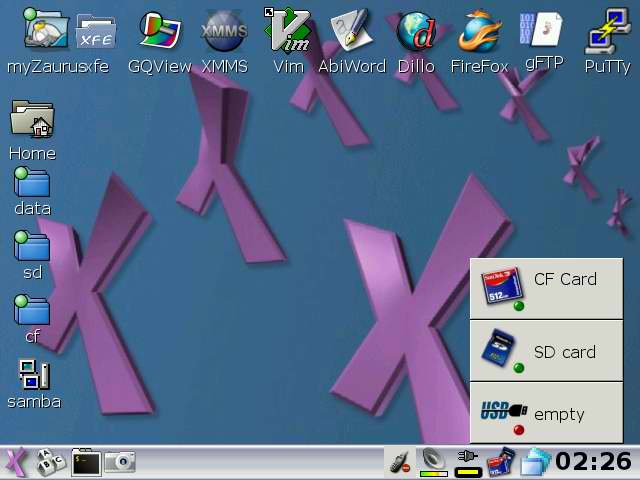Open the myZaurus desktop icon
The image size is (640, 480).
pos(44,33)
